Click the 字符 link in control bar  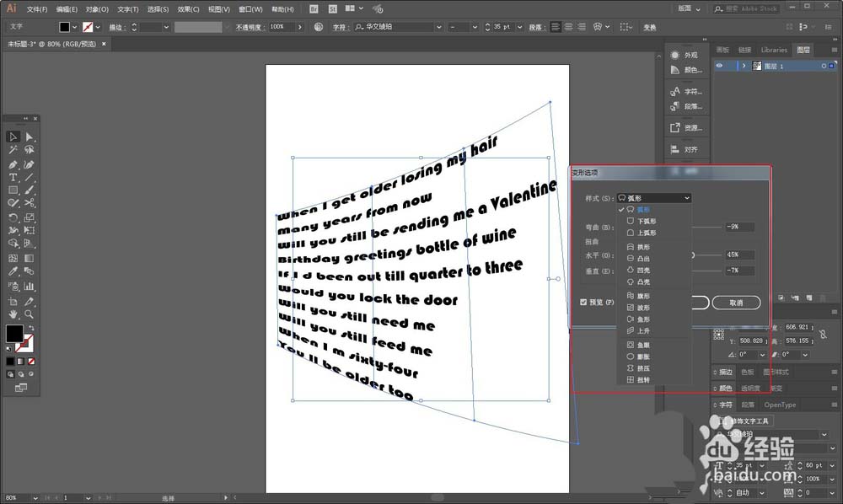point(340,28)
